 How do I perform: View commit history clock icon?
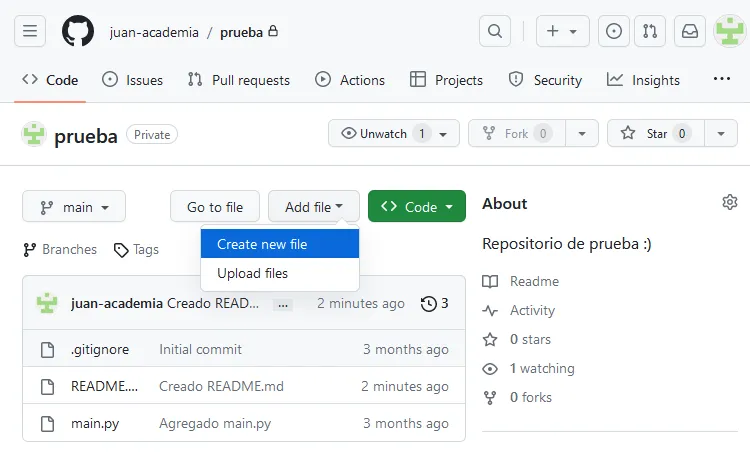(434, 303)
